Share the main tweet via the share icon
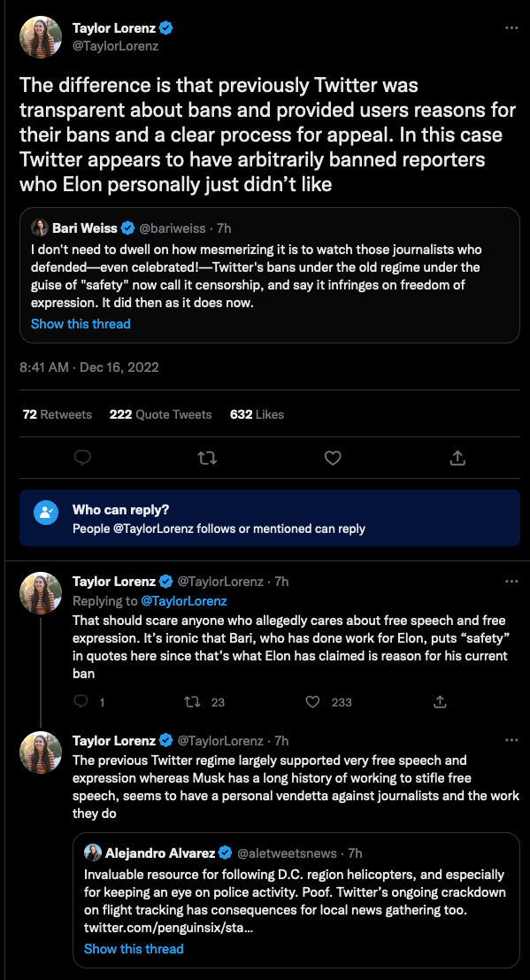This screenshot has width=530, height=980. pyautogui.click(x=457, y=458)
